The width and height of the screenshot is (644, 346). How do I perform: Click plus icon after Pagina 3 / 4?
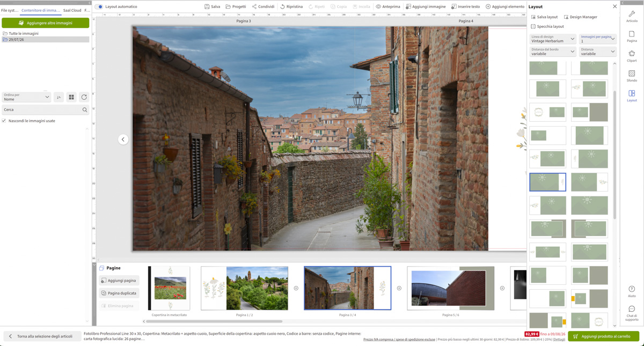399,288
